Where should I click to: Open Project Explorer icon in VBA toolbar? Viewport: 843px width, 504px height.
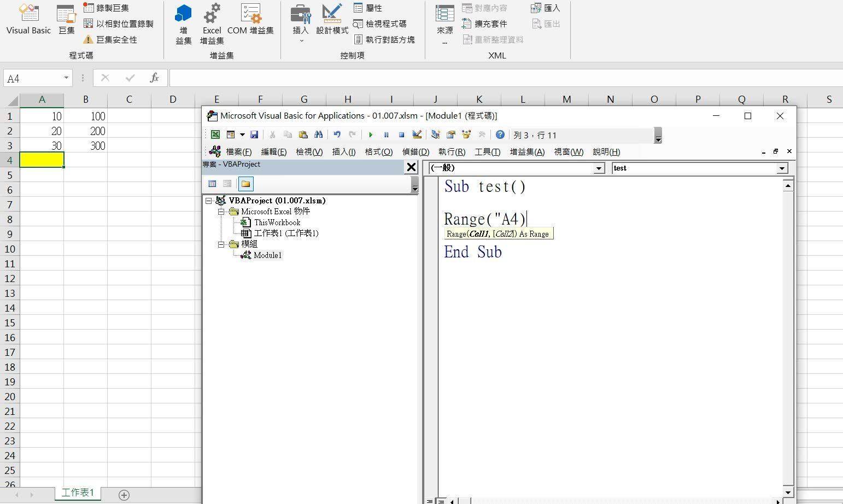tap(436, 134)
